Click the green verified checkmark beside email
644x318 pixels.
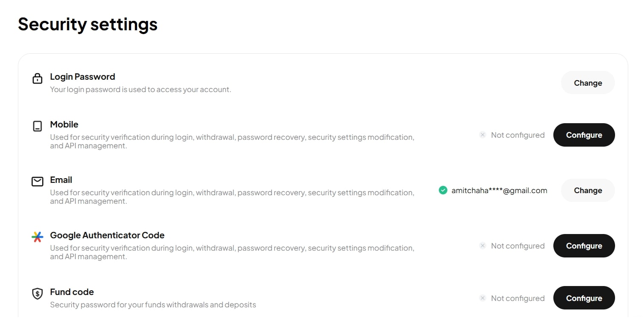point(443,191)
